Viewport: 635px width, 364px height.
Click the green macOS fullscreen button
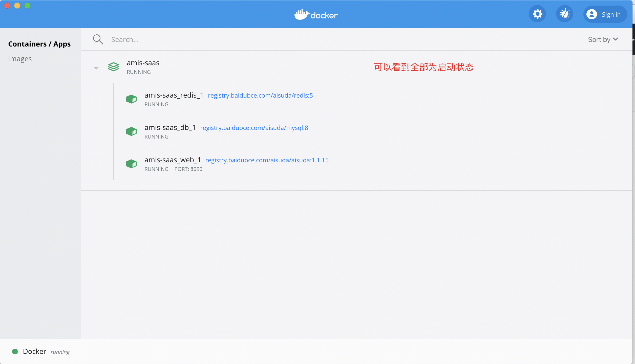click(27, 6)
